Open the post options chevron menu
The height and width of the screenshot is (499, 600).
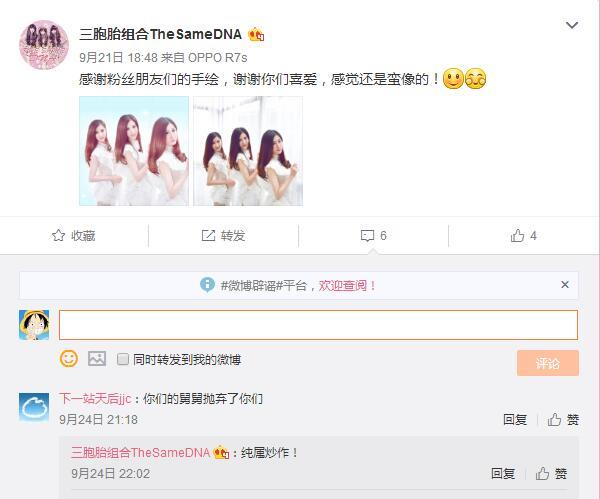point(572,25)
